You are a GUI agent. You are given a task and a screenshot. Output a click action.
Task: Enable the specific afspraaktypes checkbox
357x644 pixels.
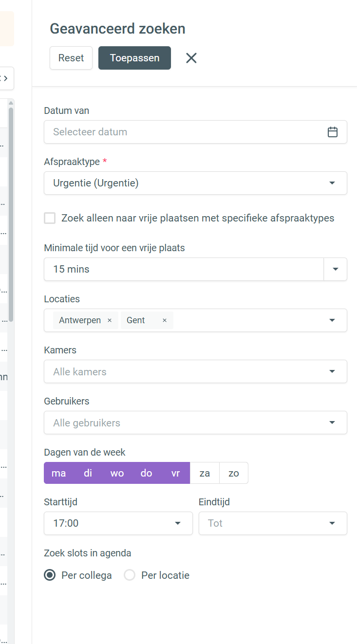(50, 218)
